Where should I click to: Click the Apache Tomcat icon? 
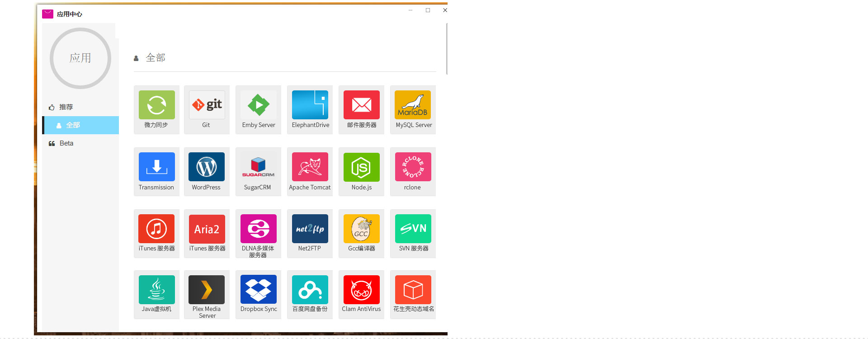coord(310,167)
